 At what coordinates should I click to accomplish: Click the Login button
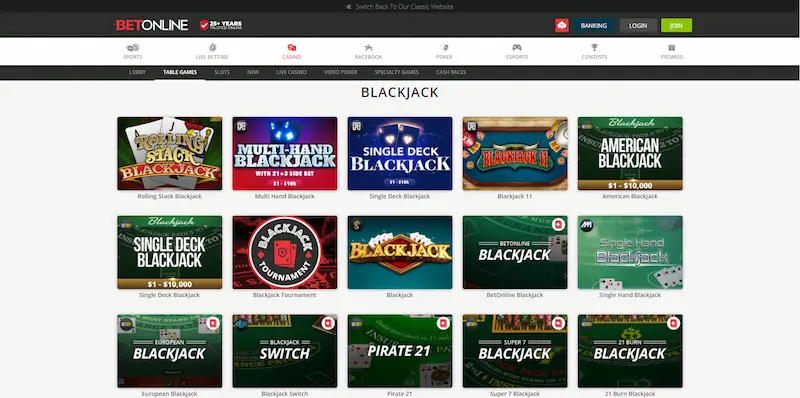point(638,26)
